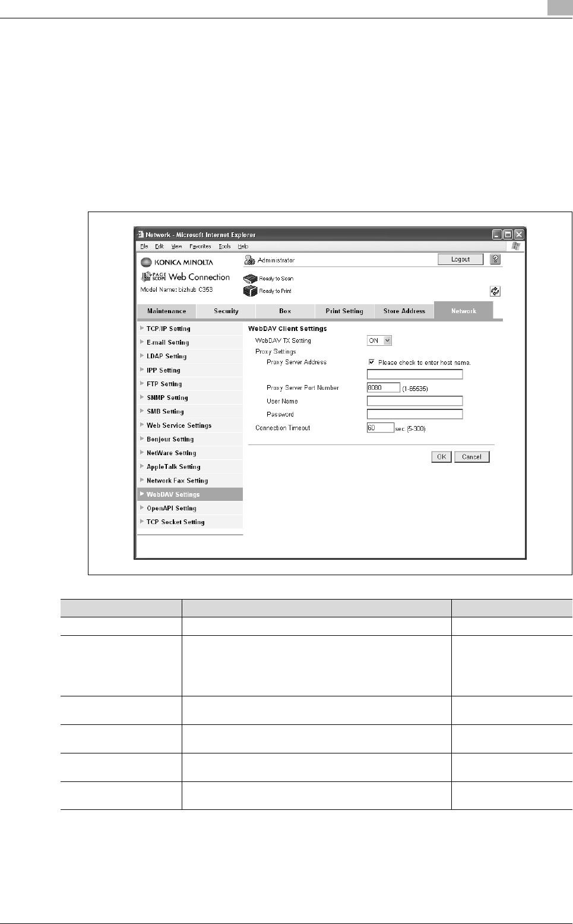Open the Edit menu

pyautogui.click(x=160, y=246)
